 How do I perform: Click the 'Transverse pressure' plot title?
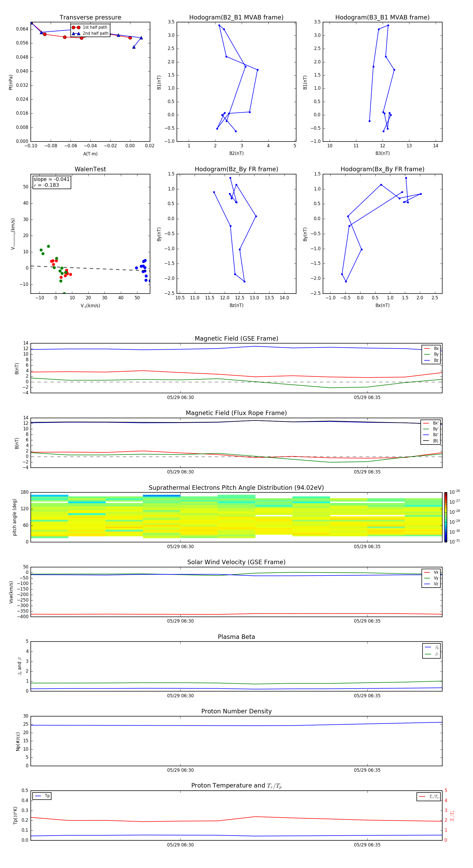coord(90,17)
